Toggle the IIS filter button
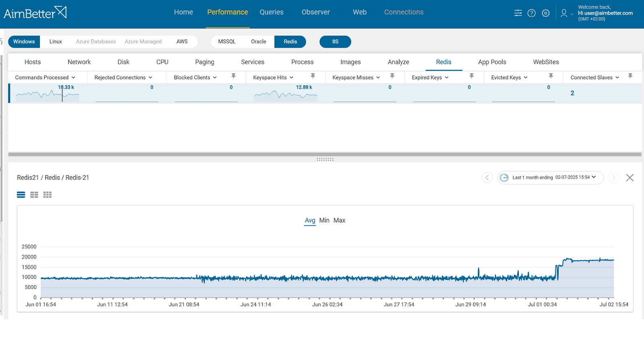644x342 pixels. click(x=335, y=42)
